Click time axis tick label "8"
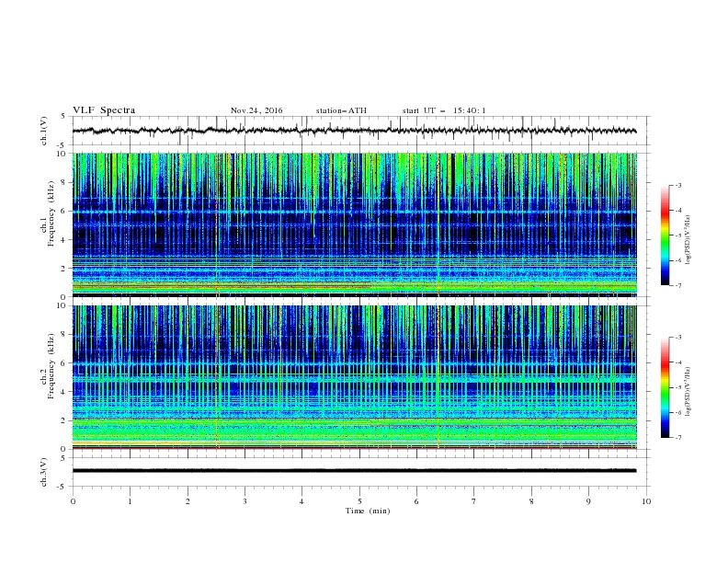This screenshot has height=563, width=728. point(531,501)
